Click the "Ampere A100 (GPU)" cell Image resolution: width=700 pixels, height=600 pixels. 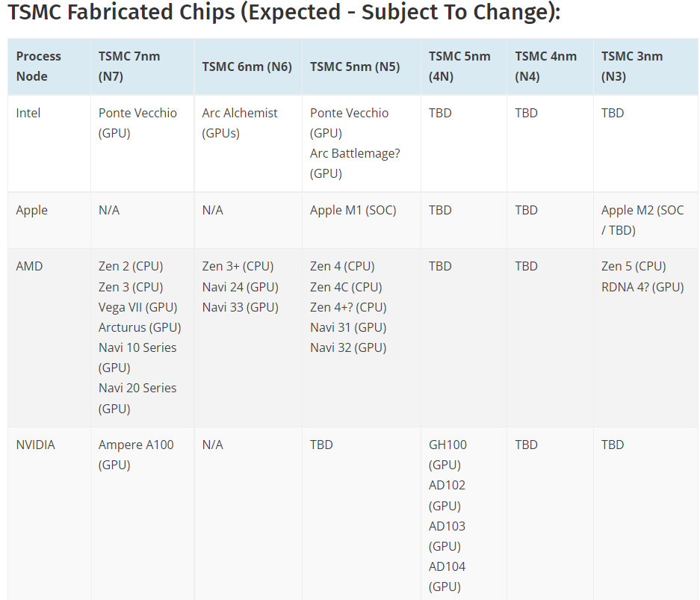[x=136, y=454]
